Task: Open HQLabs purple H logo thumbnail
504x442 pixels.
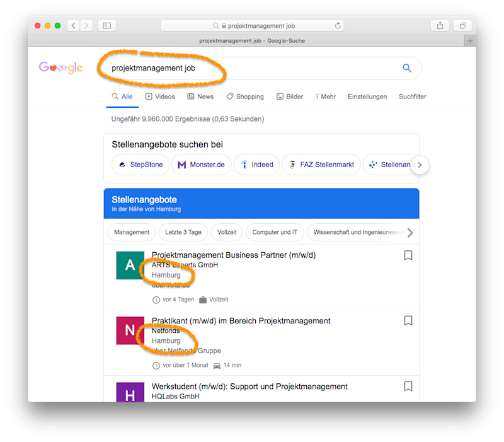Action: pyautogui.click(x=130, y=392)
